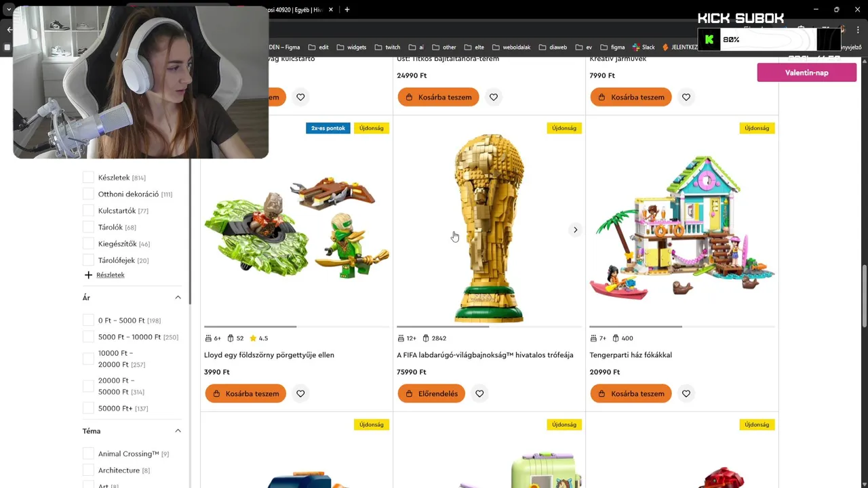Click wishlist heart on top-left product card

(x=300, y=97)
